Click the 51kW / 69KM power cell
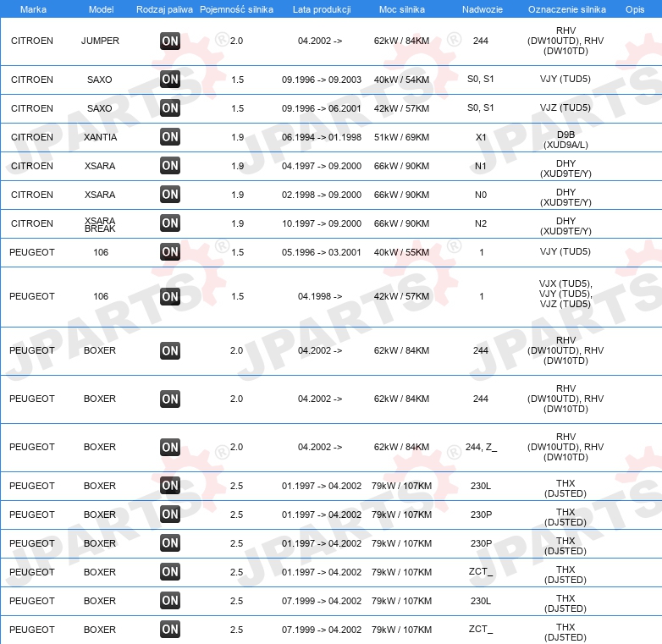The height and width of the screenshot is (644, 662). (x=401, y=137)
